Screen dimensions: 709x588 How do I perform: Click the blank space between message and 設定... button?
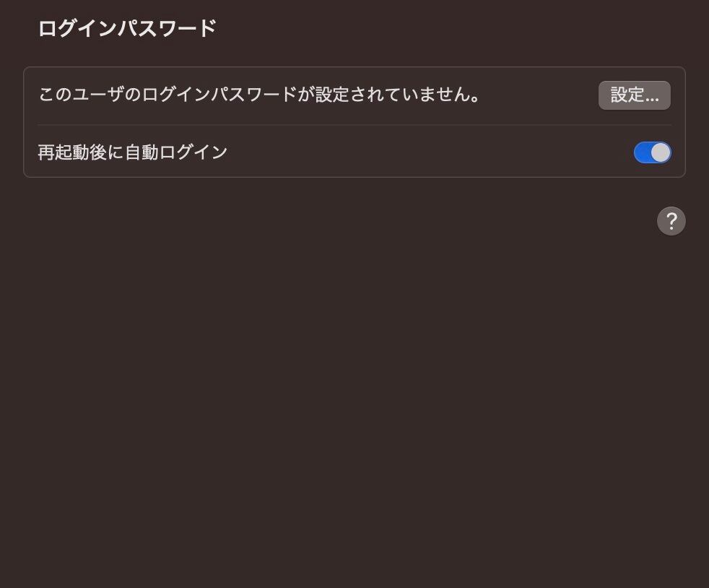point(539,95)
